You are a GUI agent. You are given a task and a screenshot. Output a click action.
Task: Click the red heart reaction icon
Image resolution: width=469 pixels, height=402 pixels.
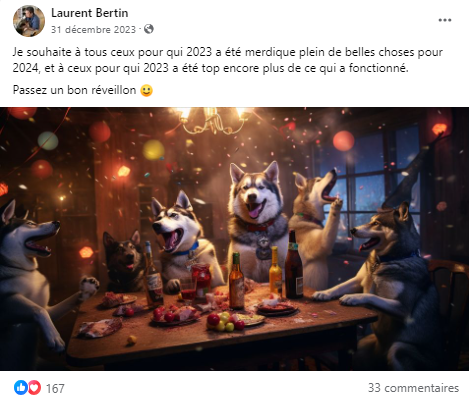(34, 388)
